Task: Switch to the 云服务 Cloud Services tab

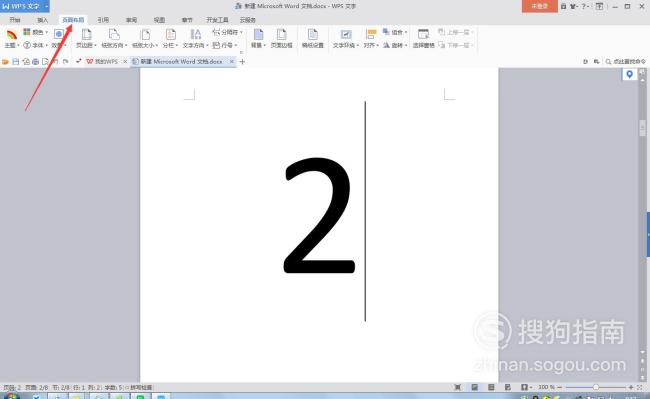Action: [x=247, y=20]
